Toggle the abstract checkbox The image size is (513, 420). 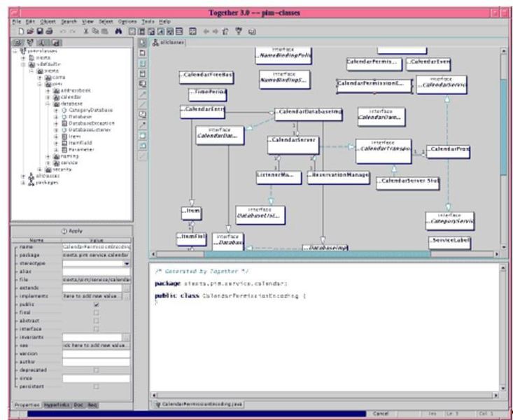[96, 321]
